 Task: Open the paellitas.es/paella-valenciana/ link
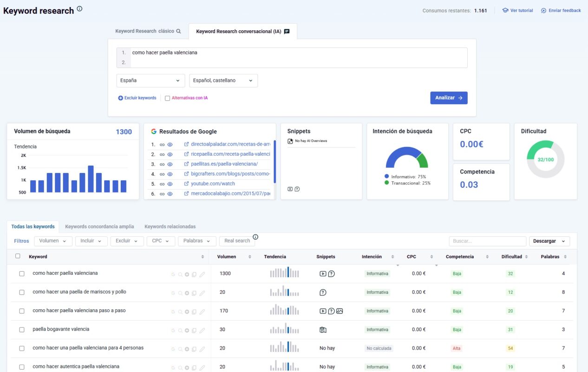pyautogui.click(x=224, y=164)
